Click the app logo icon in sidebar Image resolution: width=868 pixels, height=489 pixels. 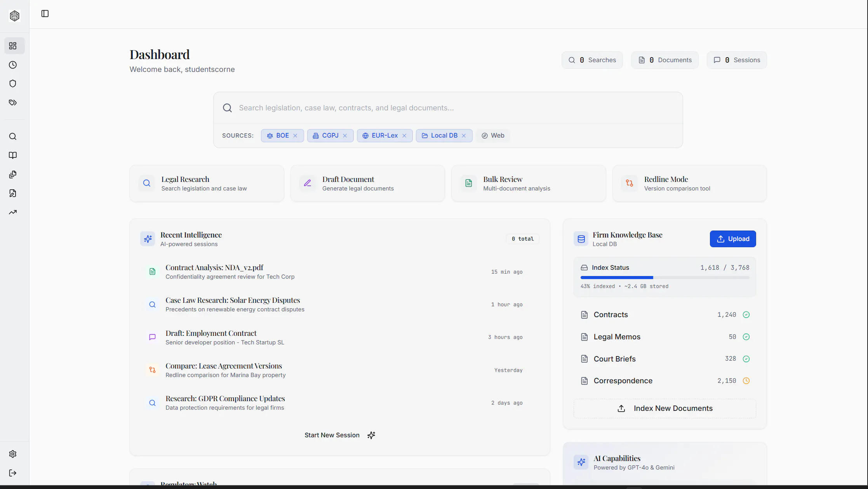click(14, 16)
